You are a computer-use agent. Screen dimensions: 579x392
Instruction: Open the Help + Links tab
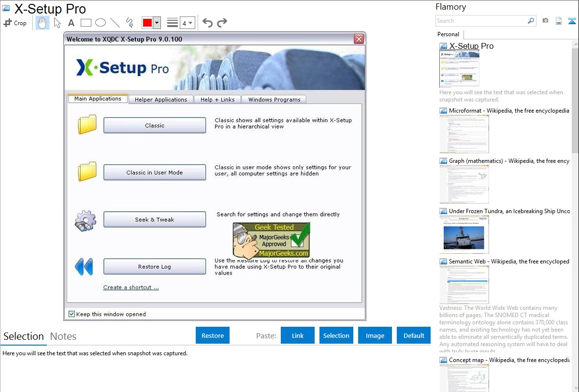coord(217,100)
